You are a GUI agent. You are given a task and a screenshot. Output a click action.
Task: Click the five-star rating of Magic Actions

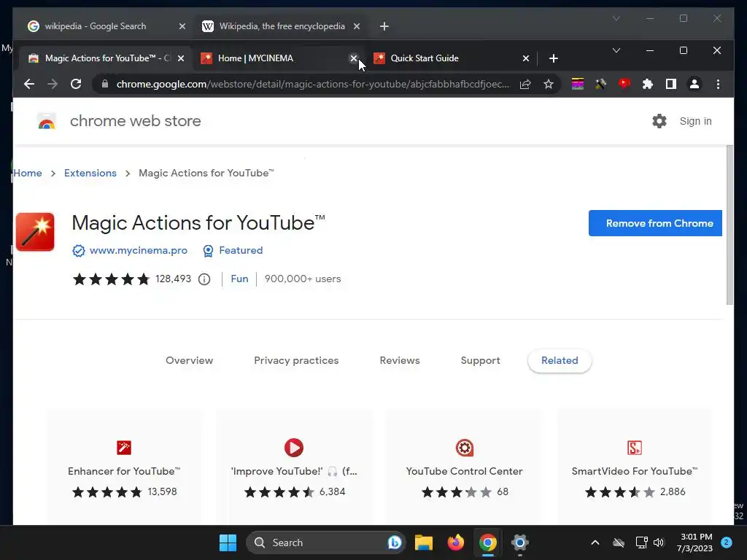point(112,279)
